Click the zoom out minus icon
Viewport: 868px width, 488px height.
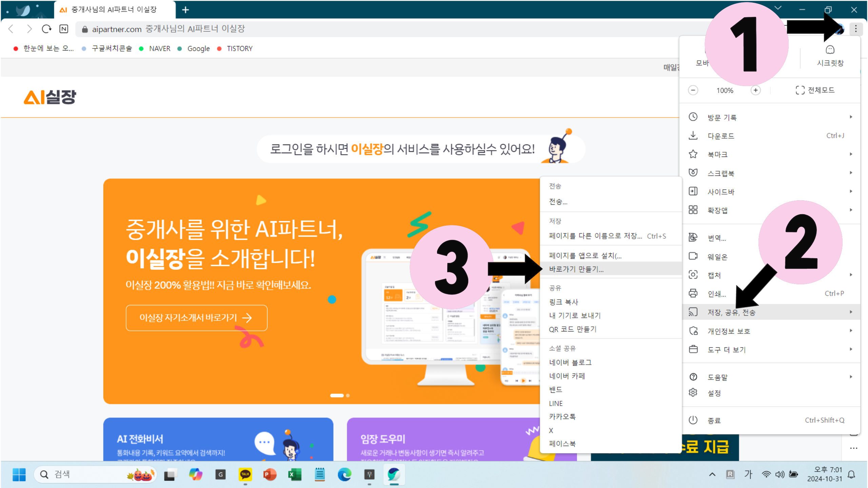click(x=693, y=90)
